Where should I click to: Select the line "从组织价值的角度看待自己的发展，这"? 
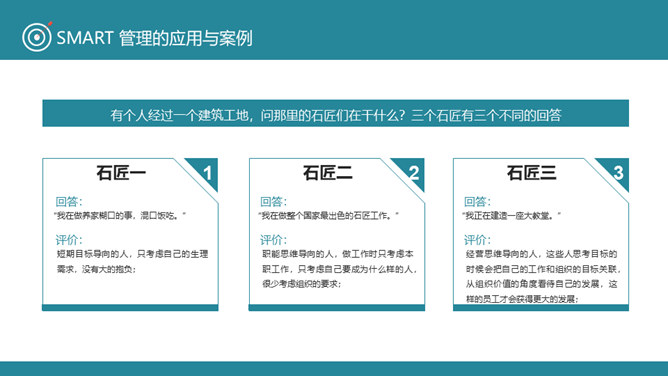pos(541,284)
